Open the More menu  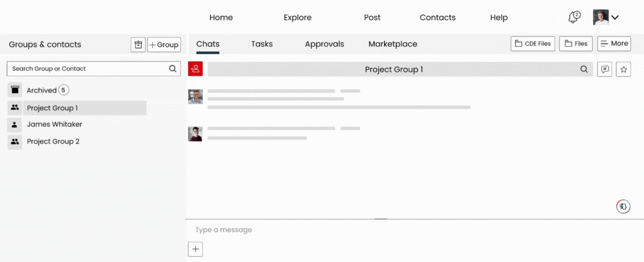(x=614, y=44)
